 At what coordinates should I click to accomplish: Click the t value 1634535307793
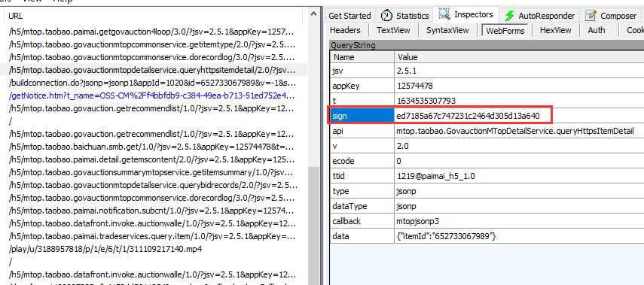(x=426, y=101)
